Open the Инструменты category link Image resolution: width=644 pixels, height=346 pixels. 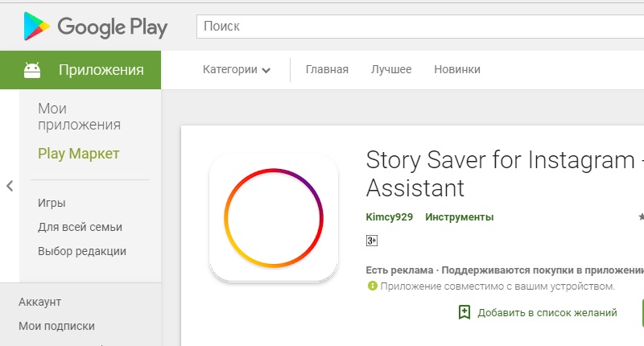460,217
